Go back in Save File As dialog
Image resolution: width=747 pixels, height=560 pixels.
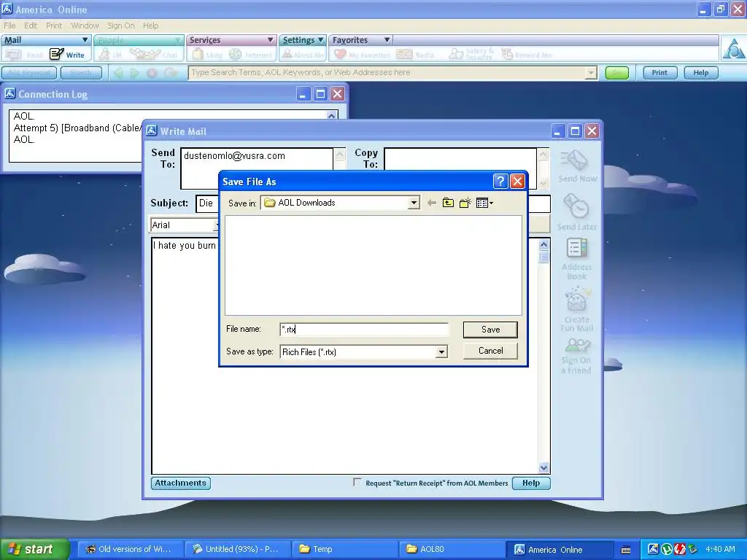coord(432,203)
